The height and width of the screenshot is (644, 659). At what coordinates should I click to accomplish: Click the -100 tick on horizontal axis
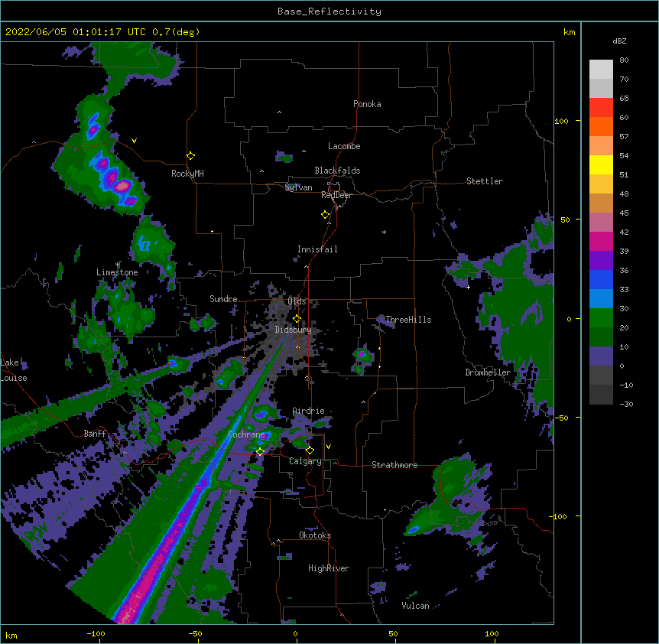[96, 633]
